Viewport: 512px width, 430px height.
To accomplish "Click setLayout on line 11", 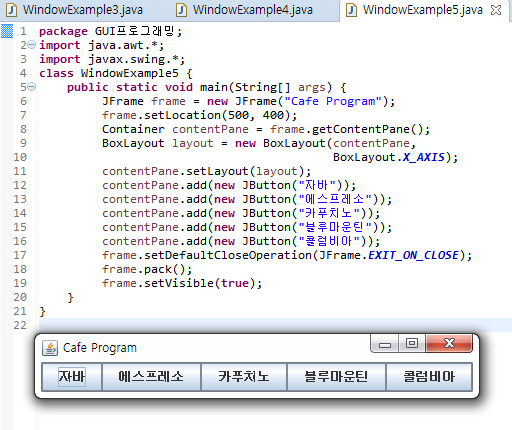I will [217, 171].
